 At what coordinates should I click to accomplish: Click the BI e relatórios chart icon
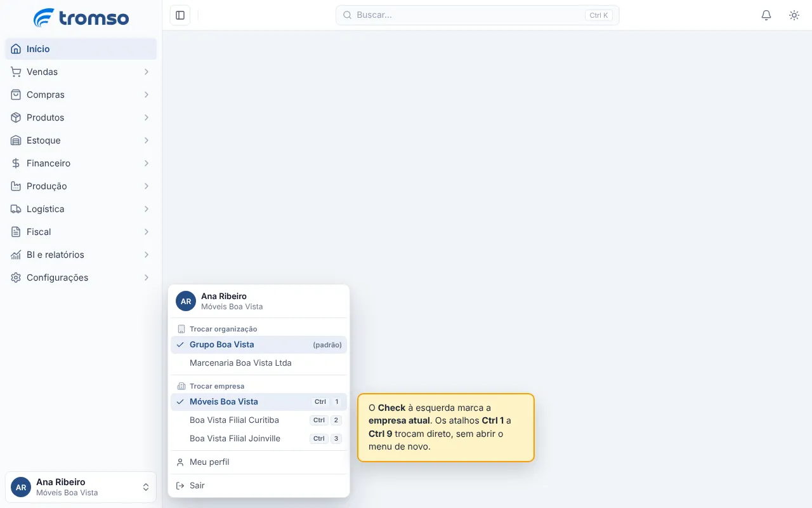[x=16, y=255]
